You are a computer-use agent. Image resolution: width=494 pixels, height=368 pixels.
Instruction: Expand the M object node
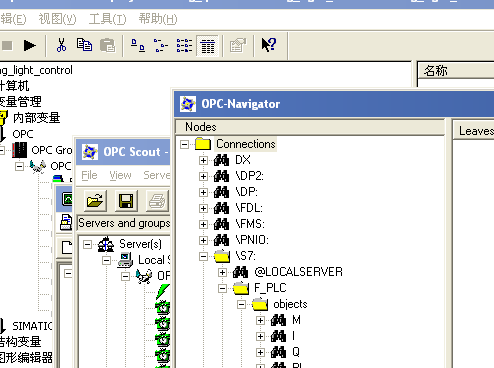pyautogui.click(x=260, y=320)
